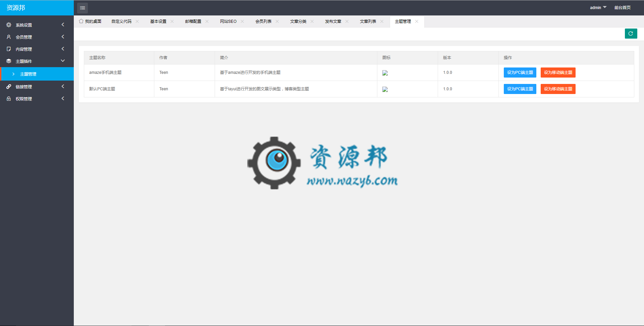
Task: Set amaze手机端主题 as PC theme
Action: 520,73
